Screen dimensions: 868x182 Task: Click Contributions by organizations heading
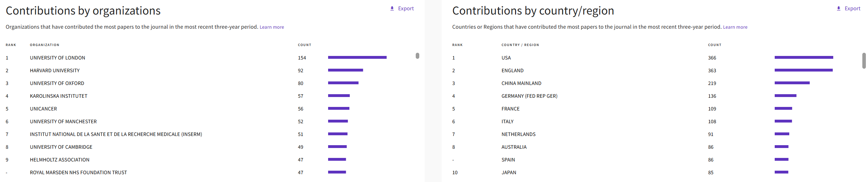coord(83,11)
